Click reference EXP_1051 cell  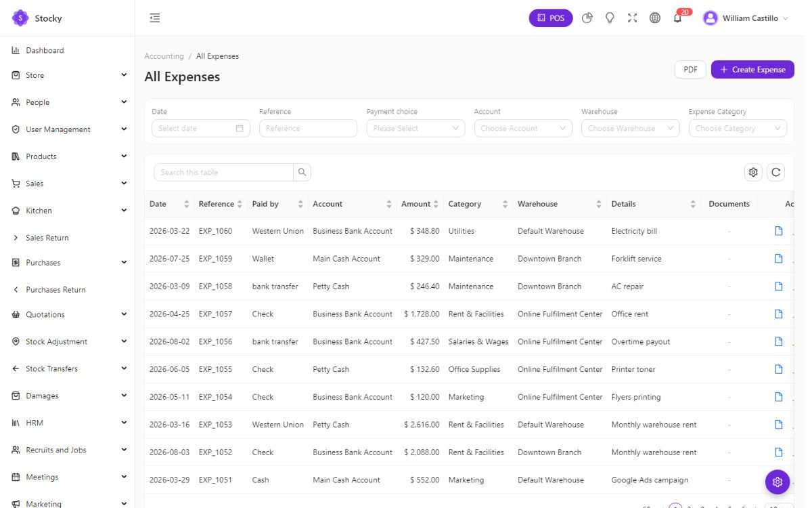pos(215,480)
